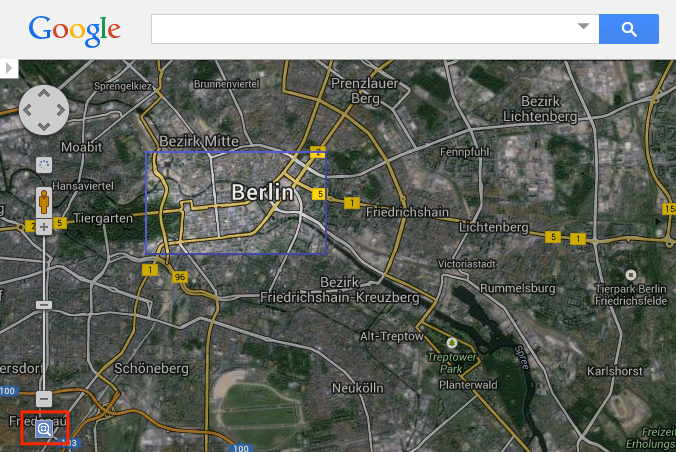The width and height of the screenshot is (676, 452).
Task: Click the small circular icon above pegman
Action: tap(44, 164)
